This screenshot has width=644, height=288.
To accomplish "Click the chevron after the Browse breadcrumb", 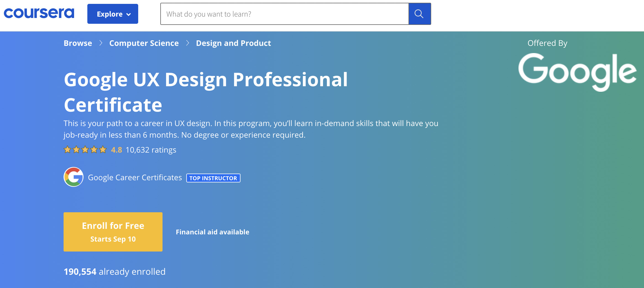I will pos(101,43).
